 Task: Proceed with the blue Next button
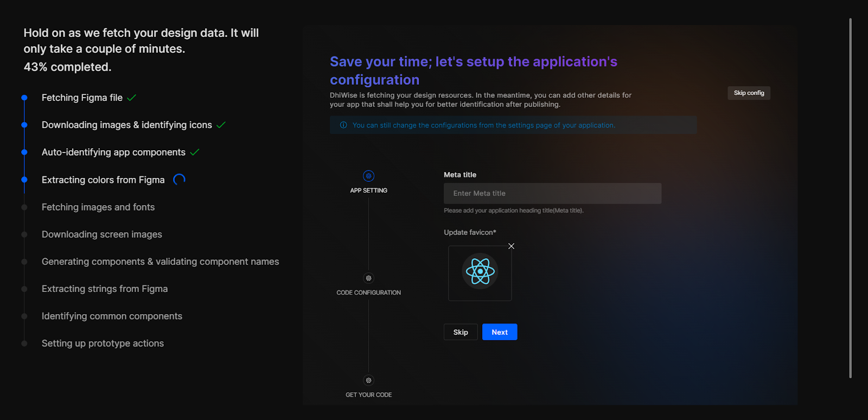500,332
